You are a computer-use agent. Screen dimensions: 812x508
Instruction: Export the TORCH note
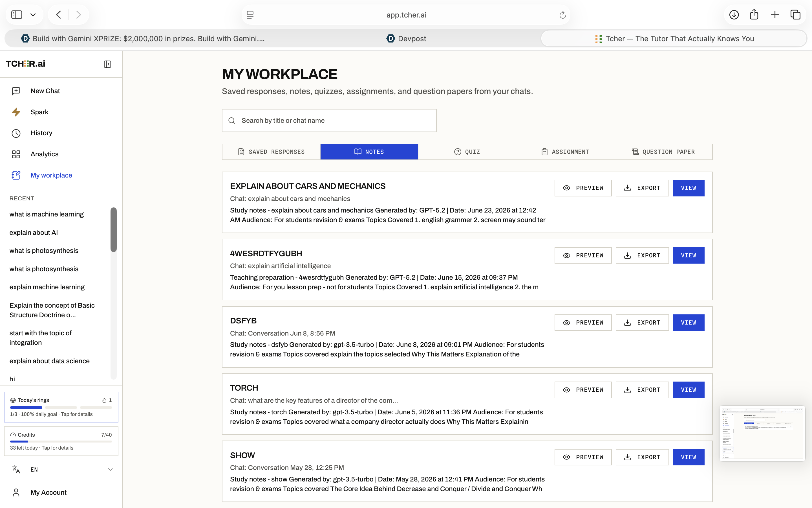click(x=642, y=390)
